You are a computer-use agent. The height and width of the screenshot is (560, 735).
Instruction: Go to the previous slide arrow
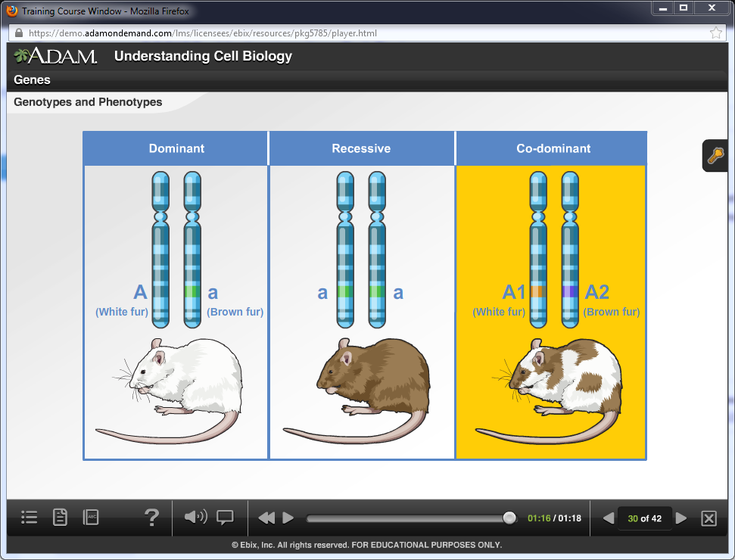click(608, 518)
